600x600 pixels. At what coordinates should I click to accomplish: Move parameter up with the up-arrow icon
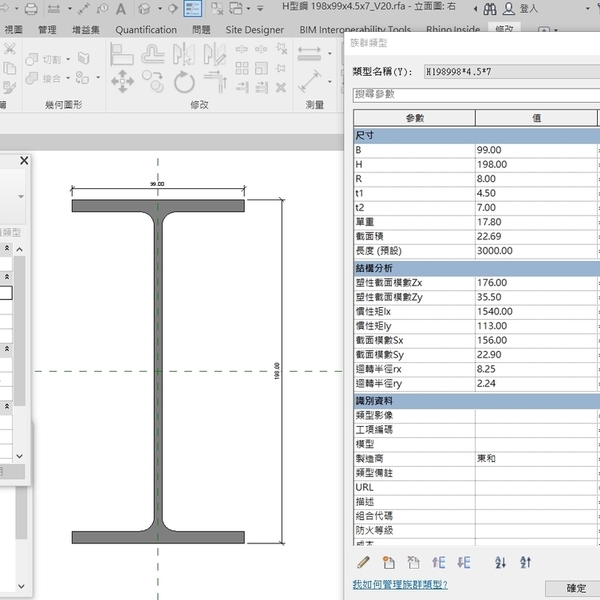click(x=439, y=562)
